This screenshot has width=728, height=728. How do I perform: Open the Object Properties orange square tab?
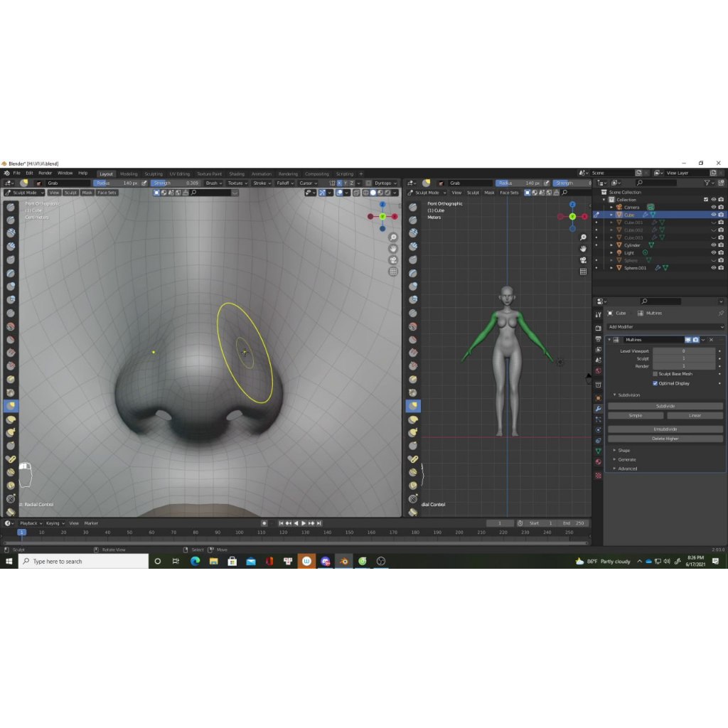(599, 398)
